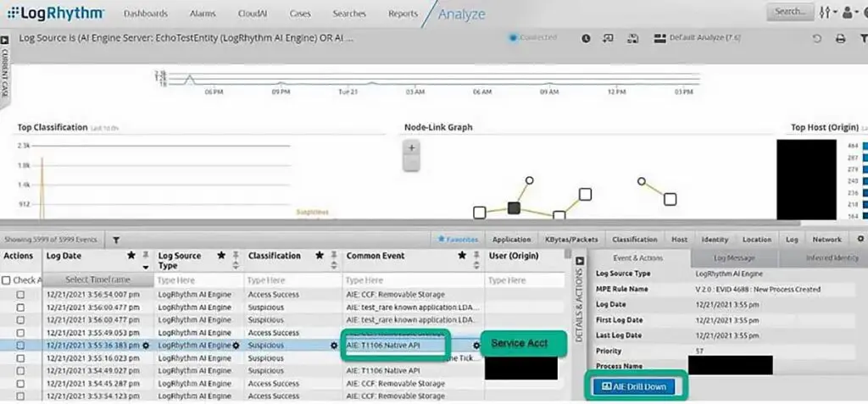868x404 pixels.
Task: Focus the User (Origin) filter field
Action: point(525,280)
